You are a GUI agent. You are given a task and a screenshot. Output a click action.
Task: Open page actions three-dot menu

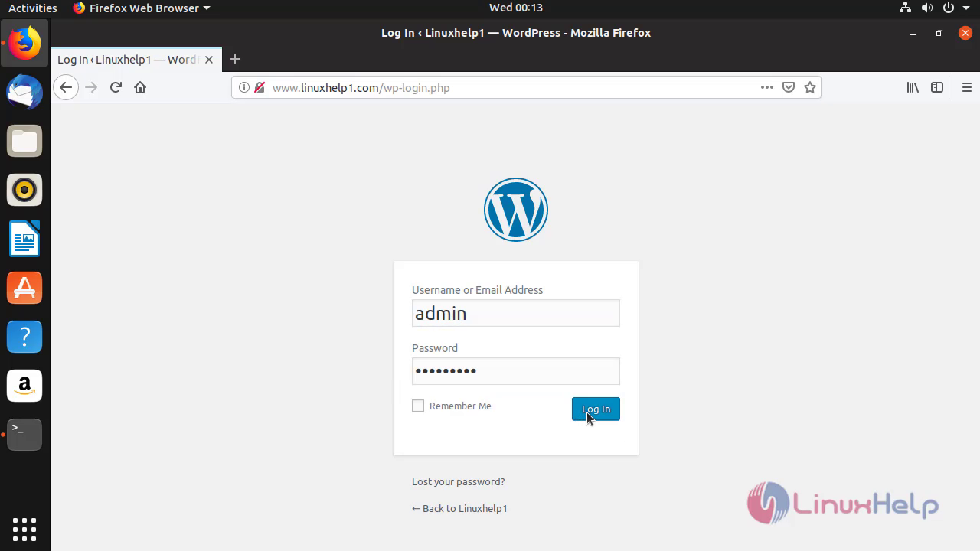767,87
